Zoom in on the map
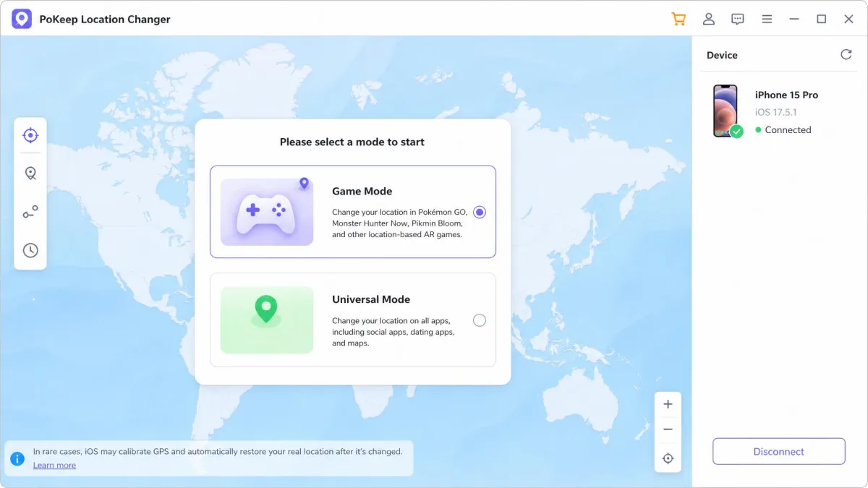The image size is (868, 488). 668,404
